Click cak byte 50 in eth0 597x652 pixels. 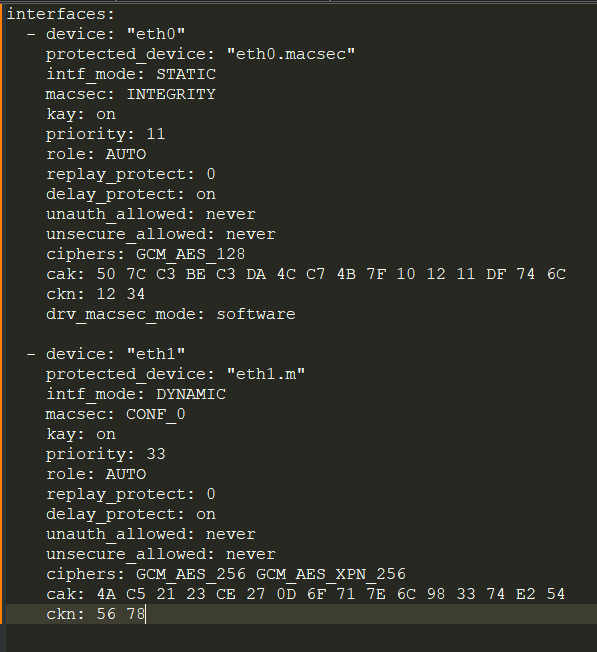pyautogui.click(x=106, y=274)
